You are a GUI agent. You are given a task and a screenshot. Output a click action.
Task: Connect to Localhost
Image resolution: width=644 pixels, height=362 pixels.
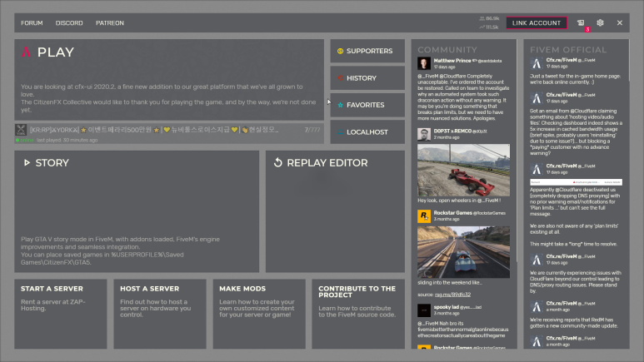click(367, 132)
